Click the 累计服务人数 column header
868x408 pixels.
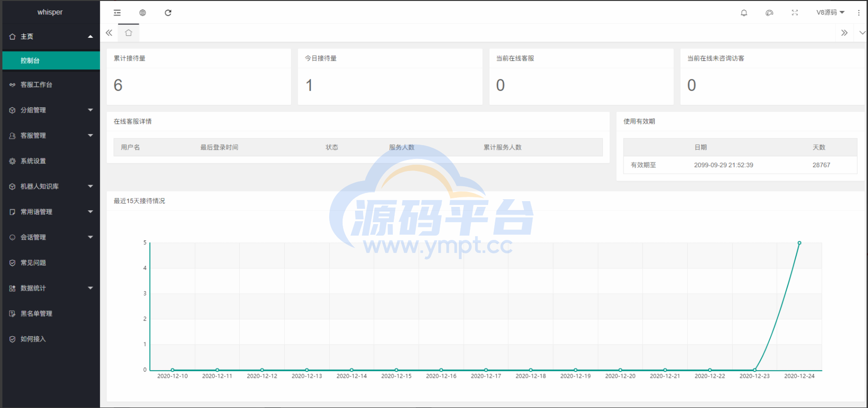(502, 147)
